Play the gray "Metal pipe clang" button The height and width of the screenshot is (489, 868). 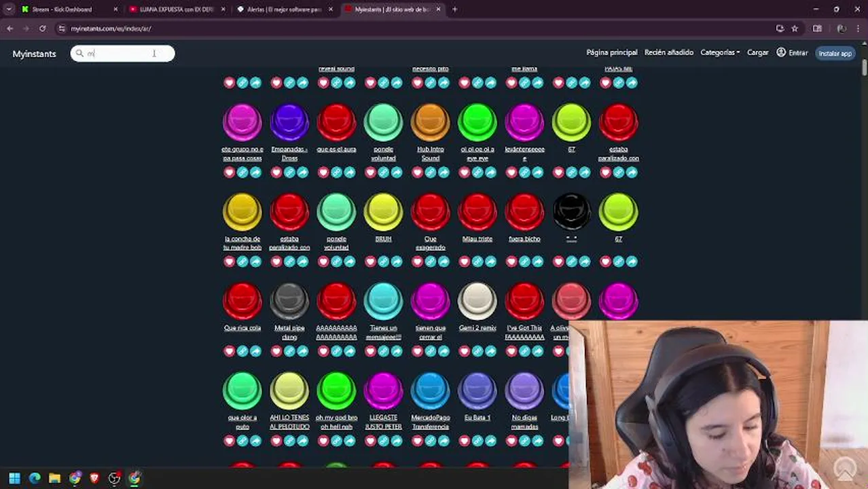[289, 302]
